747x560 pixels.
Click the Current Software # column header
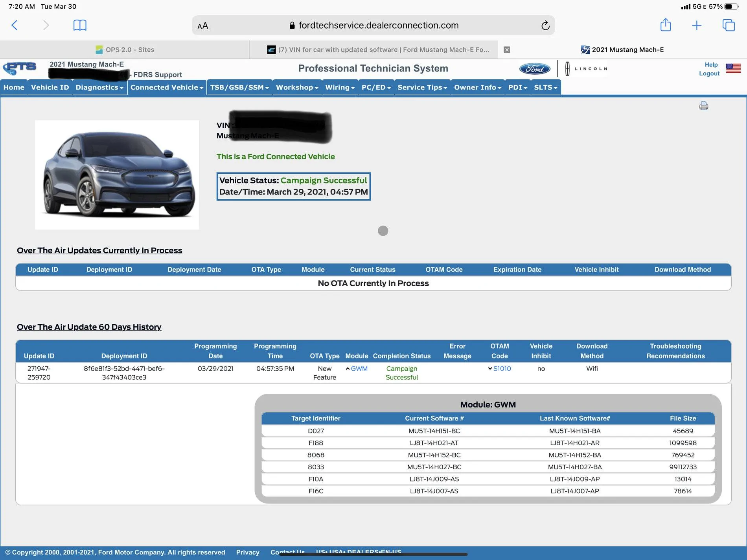pos(434,419)
